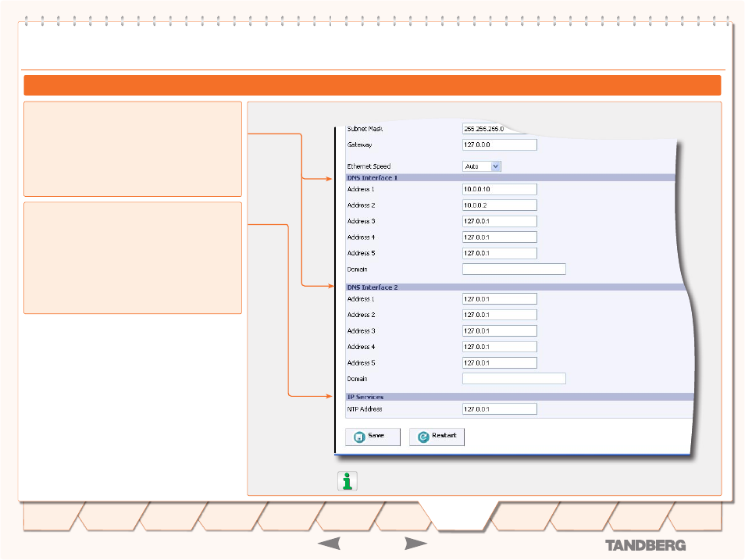Click DNS Interface 2 Domain field
The height and width of the screenshot is (560, 745).
click(514, 378)
